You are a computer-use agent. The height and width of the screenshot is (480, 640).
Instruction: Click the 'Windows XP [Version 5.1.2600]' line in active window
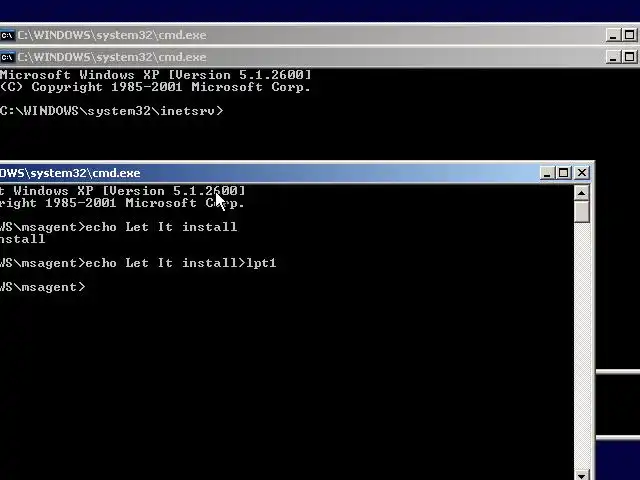coord(122,191)
